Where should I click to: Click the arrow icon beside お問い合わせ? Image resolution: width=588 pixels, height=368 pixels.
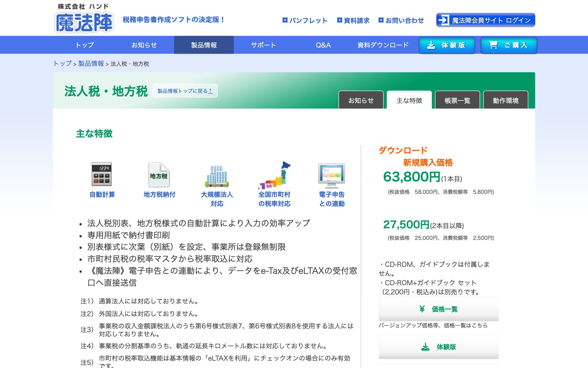(x=381, y=20)
